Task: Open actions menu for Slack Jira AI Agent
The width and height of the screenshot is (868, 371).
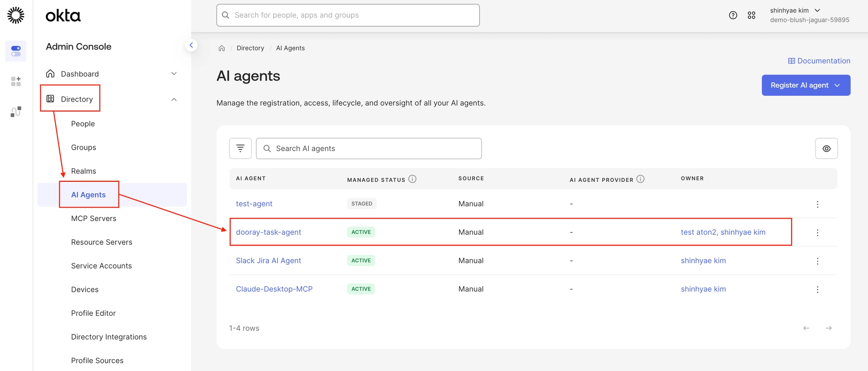Action: [x=818, y=261]
